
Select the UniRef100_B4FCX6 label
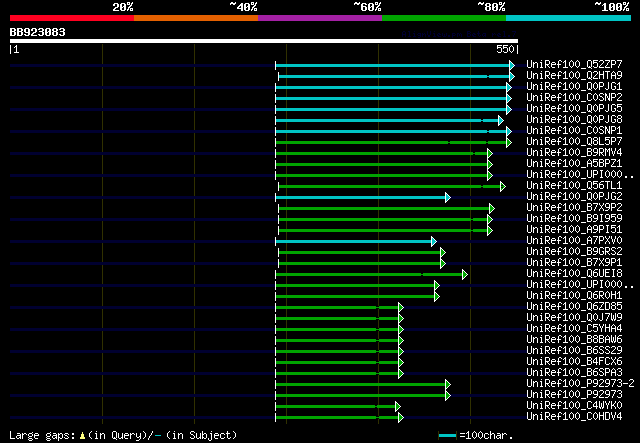[574, 362]
